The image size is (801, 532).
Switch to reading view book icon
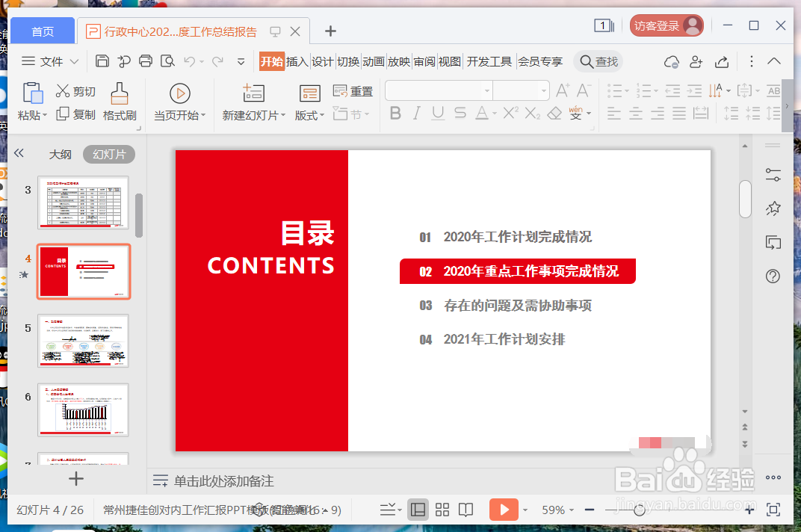[466, 510]
